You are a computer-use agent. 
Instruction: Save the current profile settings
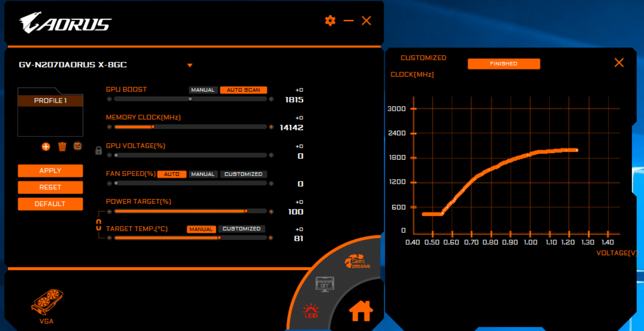click(x=77, y=147)
